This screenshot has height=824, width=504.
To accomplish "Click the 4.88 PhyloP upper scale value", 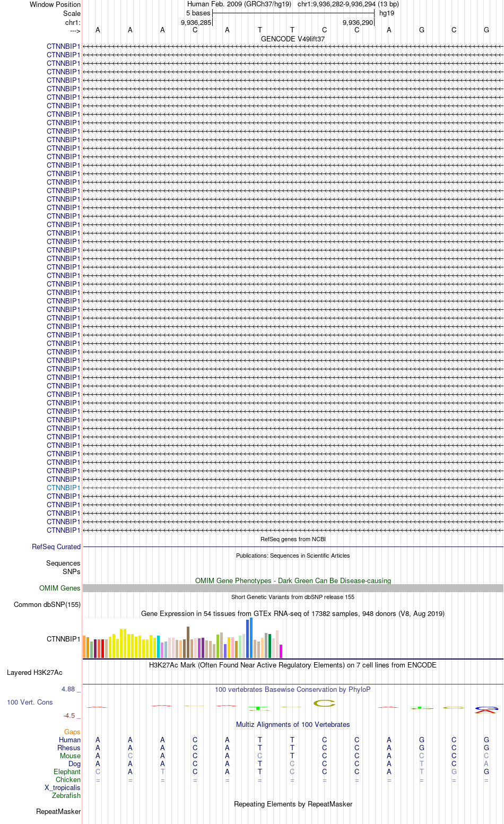I will (x=68, y=689).
